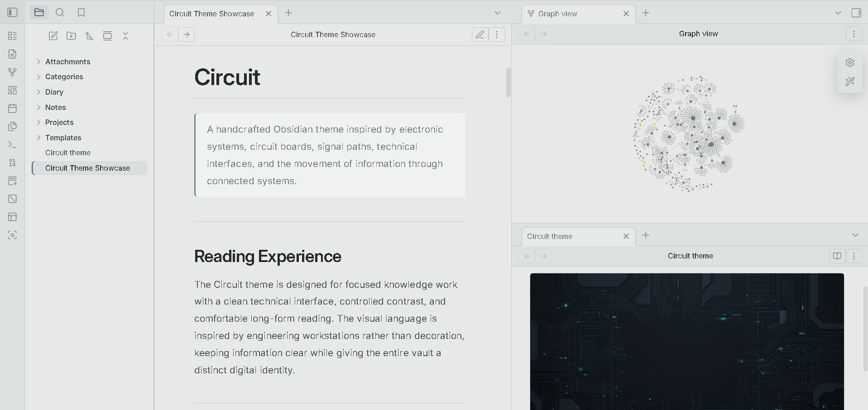Open the tab list dropdown of main pane
868x410 pixels.
click(498, 13)
